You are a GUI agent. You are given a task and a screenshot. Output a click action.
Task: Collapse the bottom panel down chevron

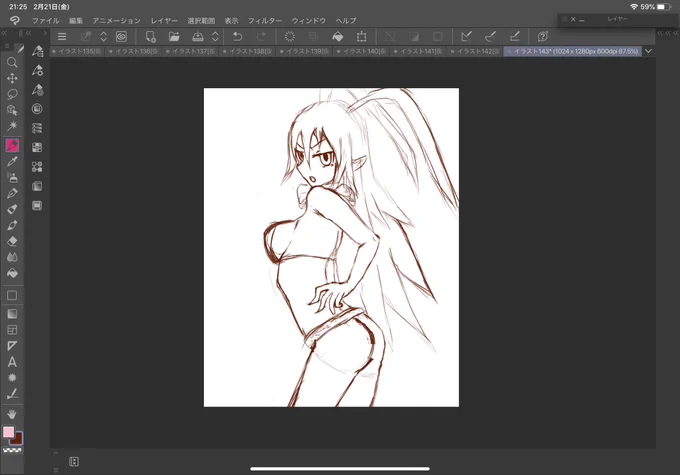point(56,470)
